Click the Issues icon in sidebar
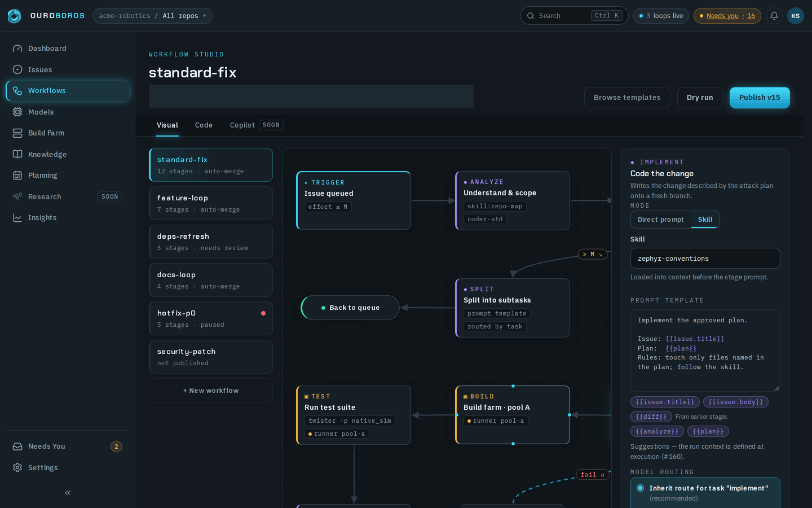The height and width of the screenshot is (508, 812). pyautogui.click(x=17, y=69)
